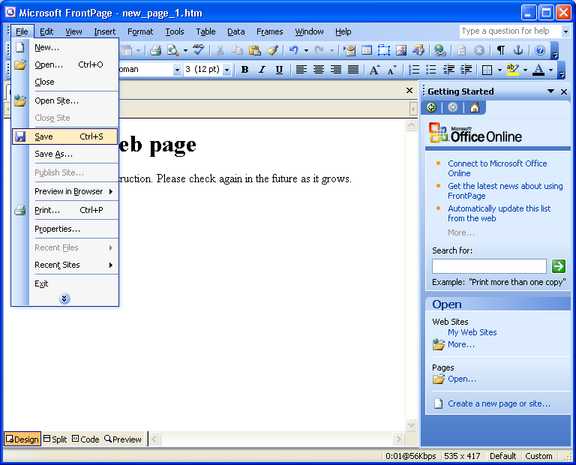Open the Highlight color dropdown arrow
This screenshot has height=465, width=576.
tap(525, 69)
